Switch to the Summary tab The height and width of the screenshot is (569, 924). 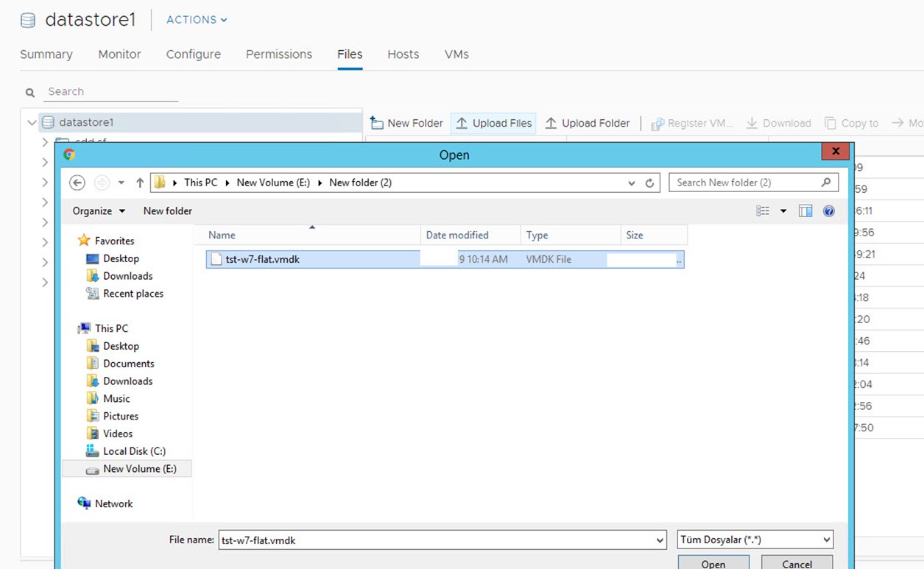click(46, 54)
